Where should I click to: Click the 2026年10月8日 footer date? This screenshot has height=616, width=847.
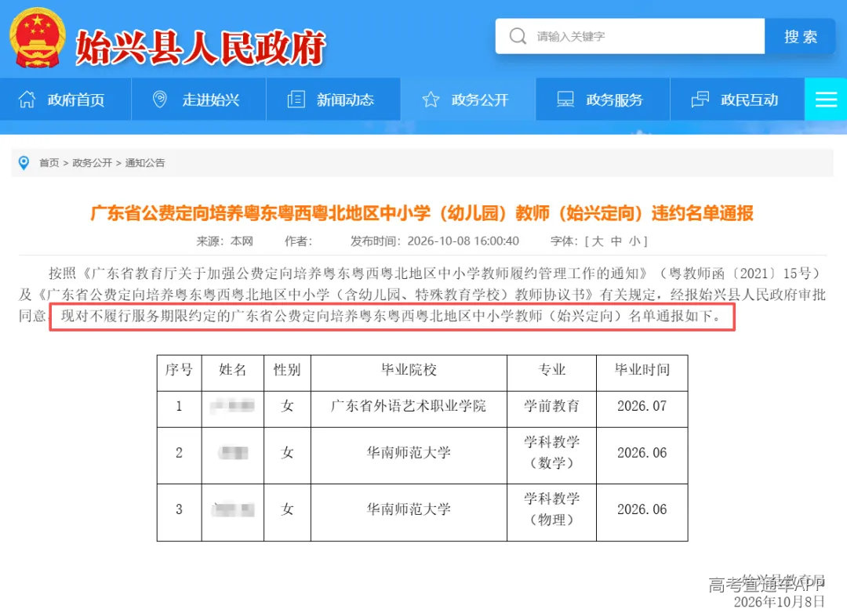[x=779, y=601]
